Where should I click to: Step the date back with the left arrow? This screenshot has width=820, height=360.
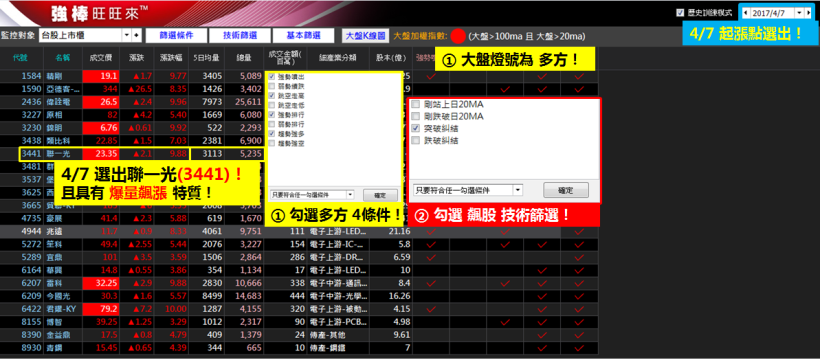point(745,13)
